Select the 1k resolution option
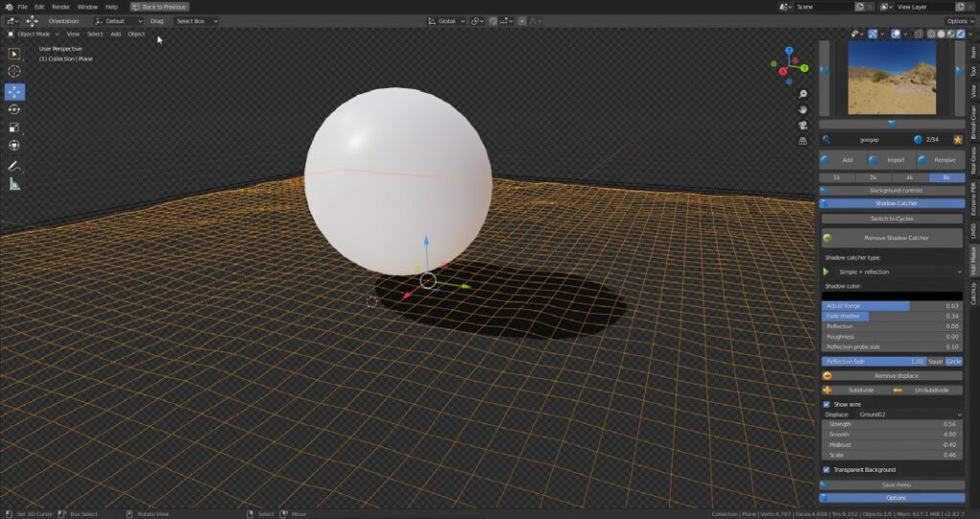This screenshot has height=519, width=980. pos(836,177)
